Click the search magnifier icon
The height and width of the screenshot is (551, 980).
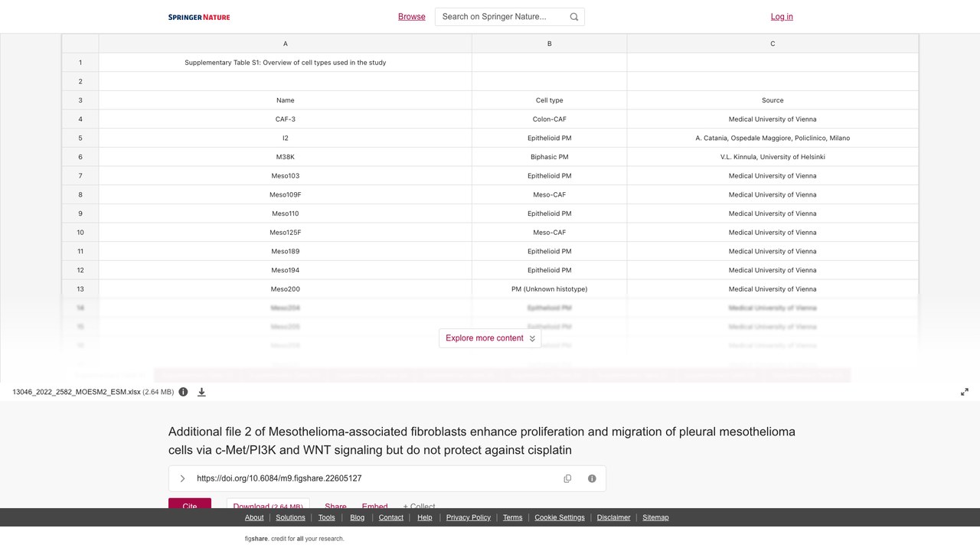(x=574, y=17)
